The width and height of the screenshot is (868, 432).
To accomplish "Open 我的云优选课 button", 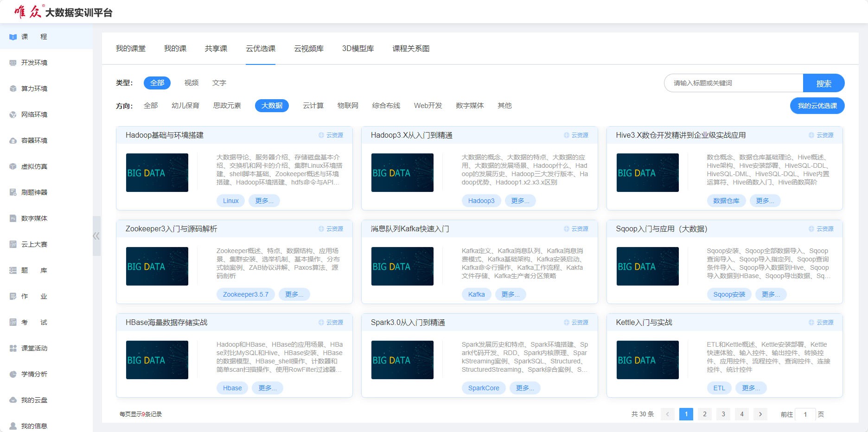I will pos(817,106).
